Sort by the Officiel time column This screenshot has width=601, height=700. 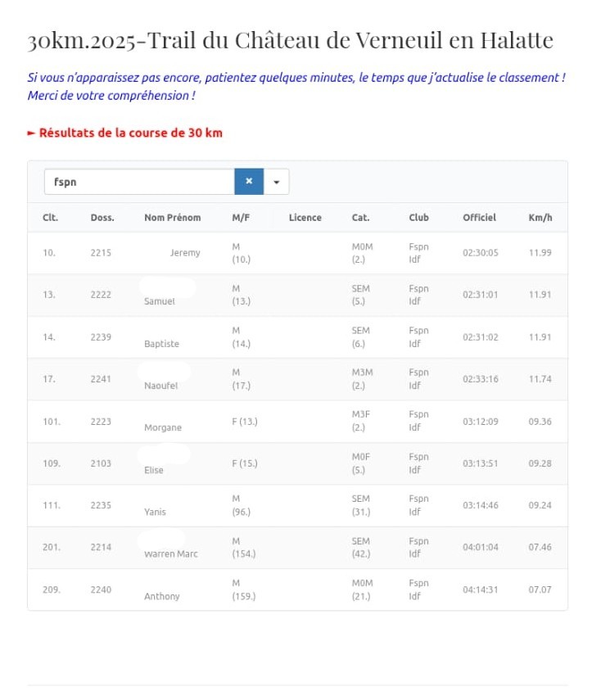pos(479,218)
